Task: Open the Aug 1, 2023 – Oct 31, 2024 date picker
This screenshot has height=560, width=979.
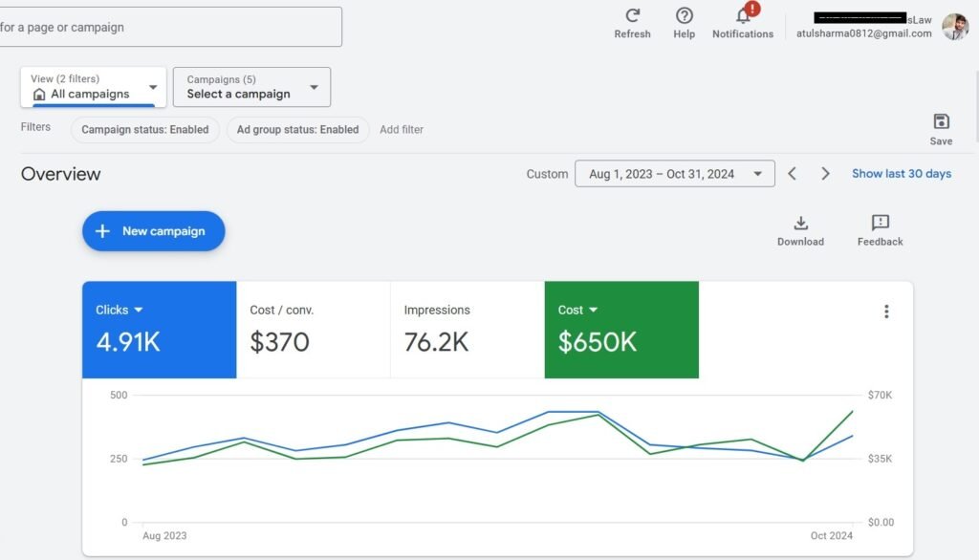Action: pyautogui.click(x=674, y=173)
